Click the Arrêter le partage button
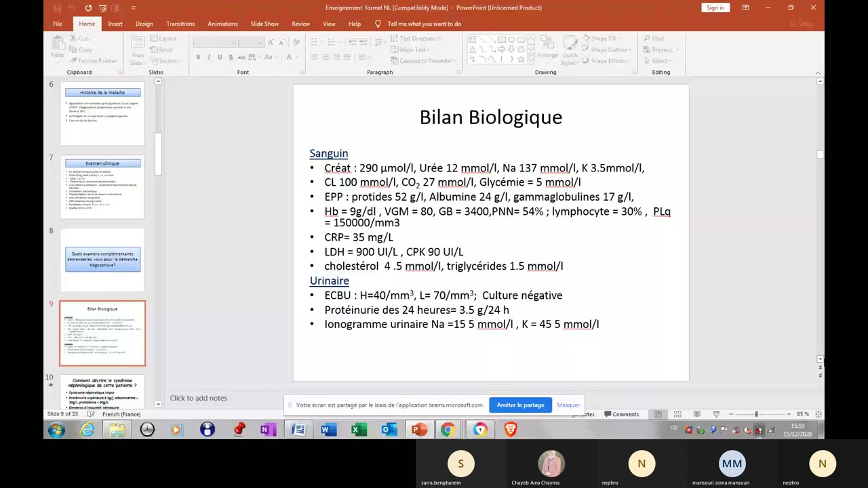868x488 pixels. [x=520, y=405]
